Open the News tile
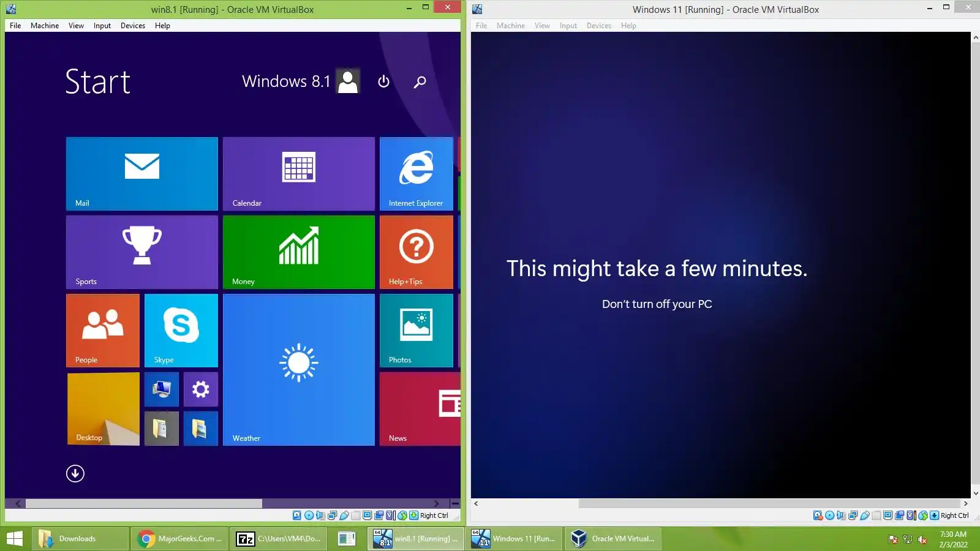The width and height of the screenshot is (980, 551). [x=420, y=409]
